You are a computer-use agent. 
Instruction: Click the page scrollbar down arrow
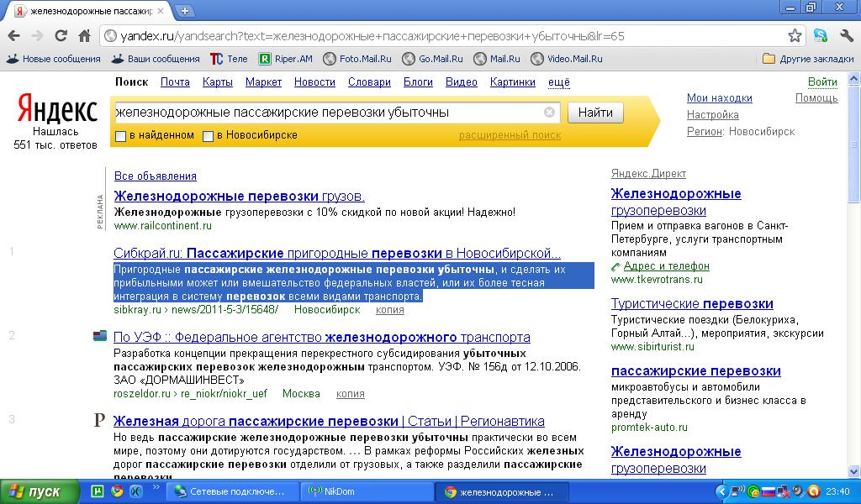coord(854,471)
